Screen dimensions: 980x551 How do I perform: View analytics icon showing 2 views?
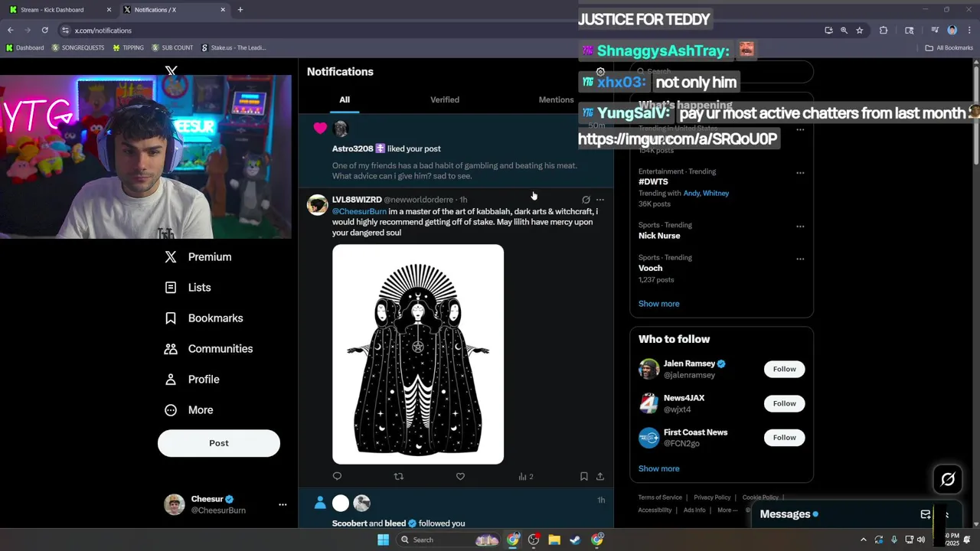(525, 476)
